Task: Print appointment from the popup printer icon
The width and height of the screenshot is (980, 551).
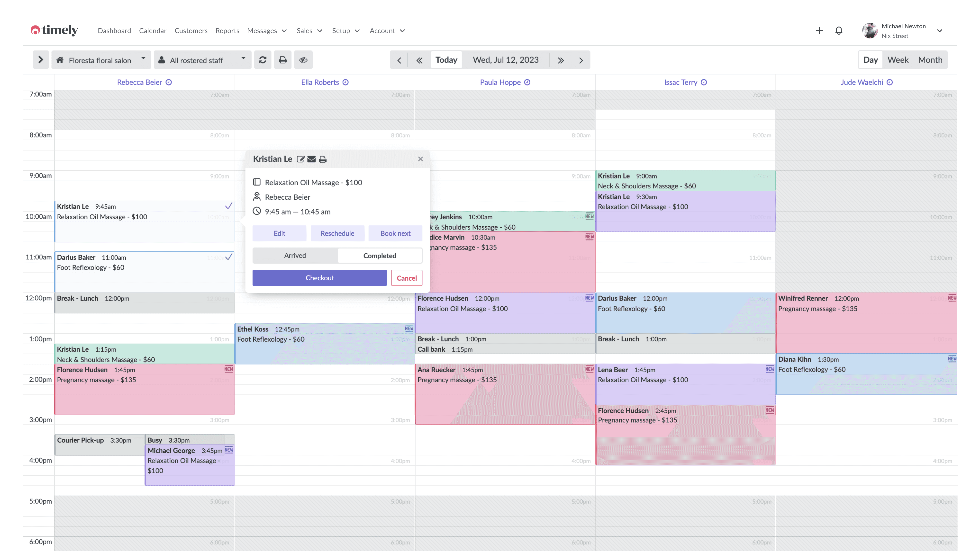Action: [323, 159]
